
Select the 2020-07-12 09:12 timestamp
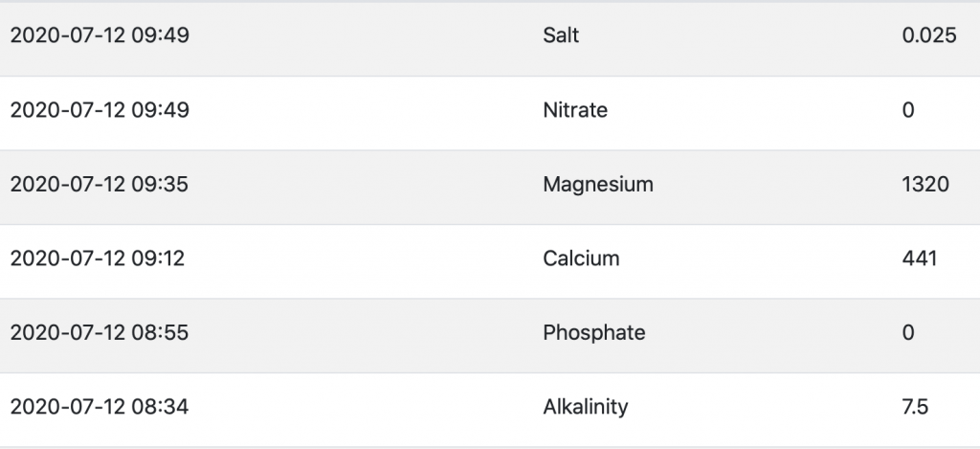click(x=100, y=258)
